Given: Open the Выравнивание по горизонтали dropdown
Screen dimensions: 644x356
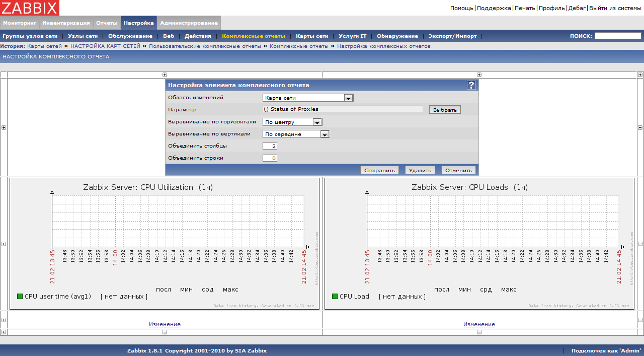Looking at the screenshot, I should [292, 122].
